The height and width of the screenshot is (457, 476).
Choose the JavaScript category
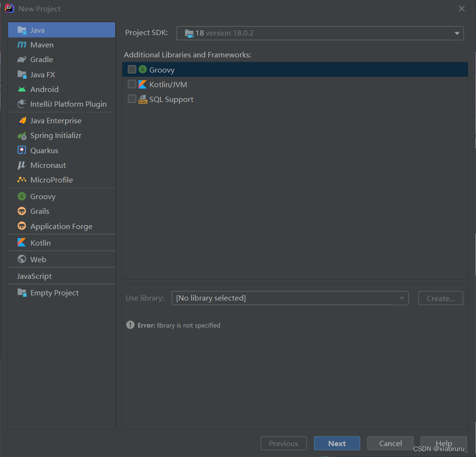point(62,276)
